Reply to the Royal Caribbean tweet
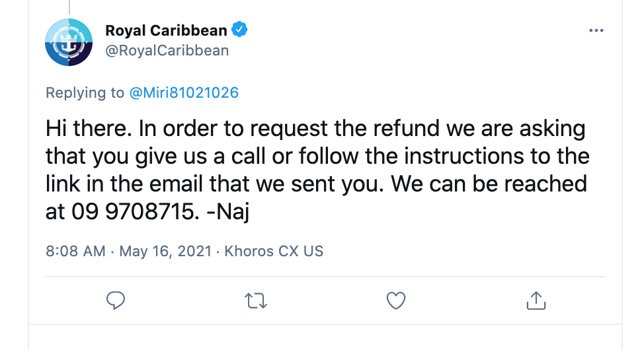 click(116, 301)
